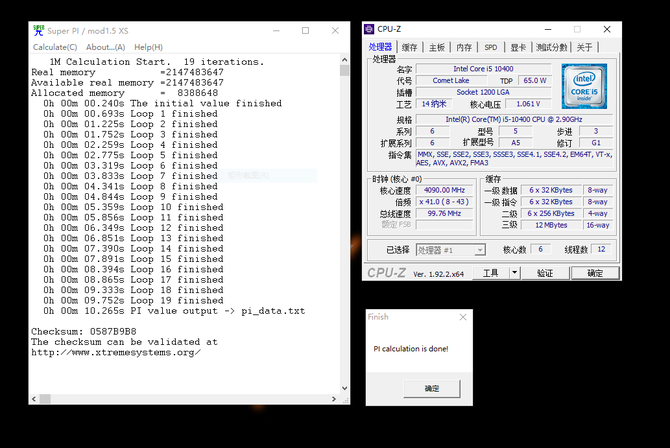The image size is (670, 448).
Task: Click the Intel Core i5 logo badge
Action: [x=584, y=86]
